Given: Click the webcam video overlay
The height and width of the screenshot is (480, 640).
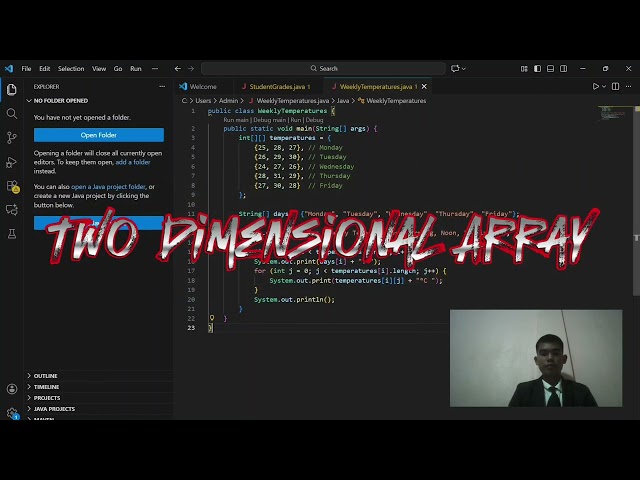Looking at the screenshot, I should (536, 358).
